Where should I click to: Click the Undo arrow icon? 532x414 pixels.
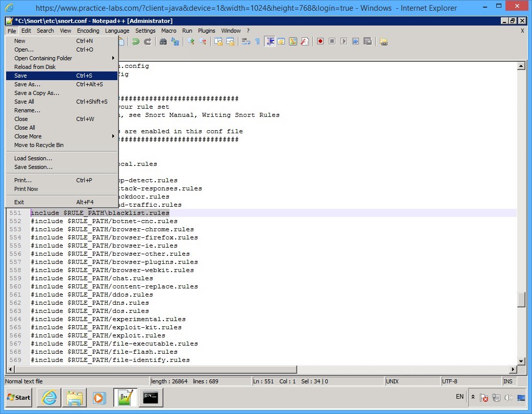tap(135, 41)
